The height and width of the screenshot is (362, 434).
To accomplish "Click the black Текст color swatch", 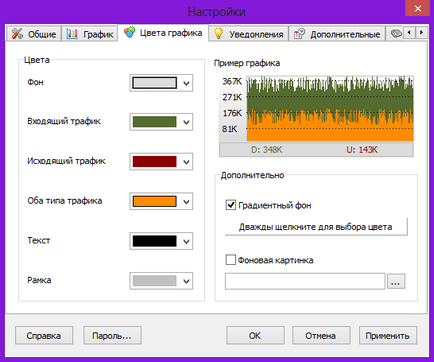I will point(154,241).
